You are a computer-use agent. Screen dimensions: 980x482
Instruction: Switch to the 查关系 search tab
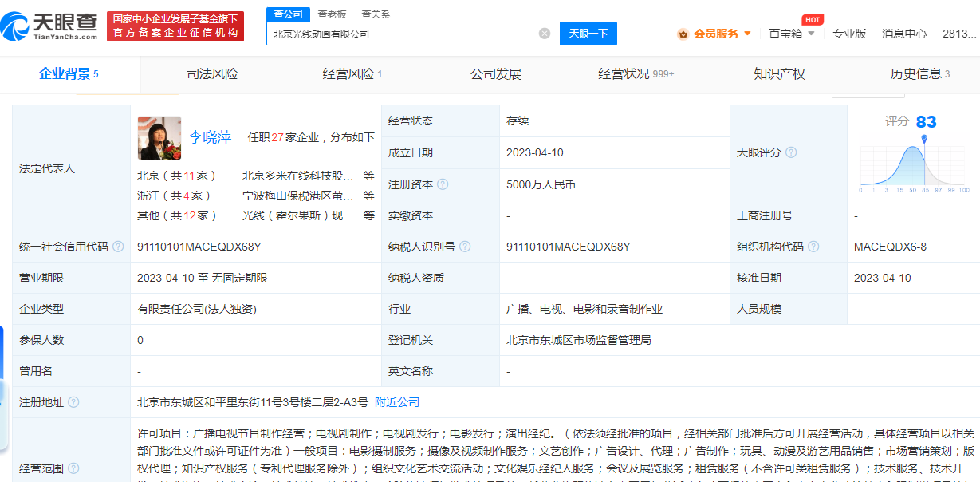point(376,14)
